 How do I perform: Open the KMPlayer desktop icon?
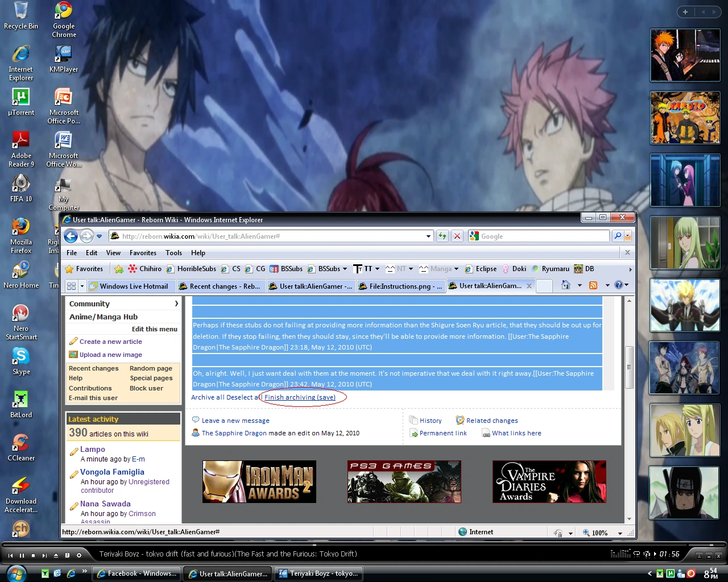coord(64,59)
